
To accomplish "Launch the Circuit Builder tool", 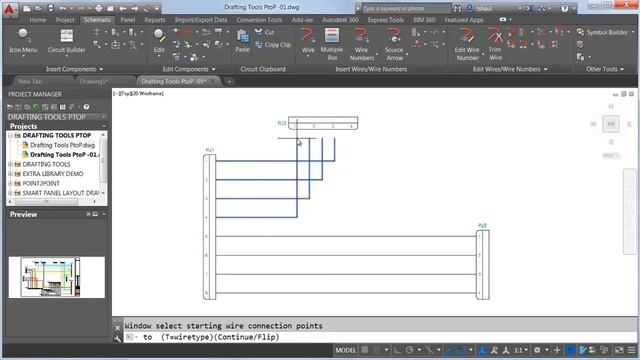I will (x=66, y=41).
